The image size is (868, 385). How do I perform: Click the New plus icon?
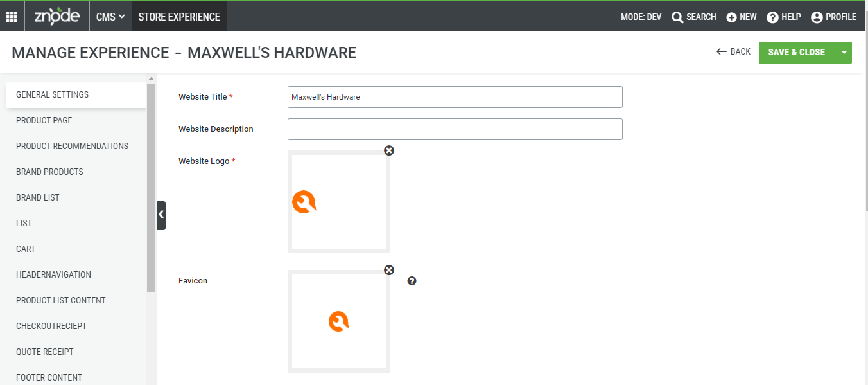point(731,17)
